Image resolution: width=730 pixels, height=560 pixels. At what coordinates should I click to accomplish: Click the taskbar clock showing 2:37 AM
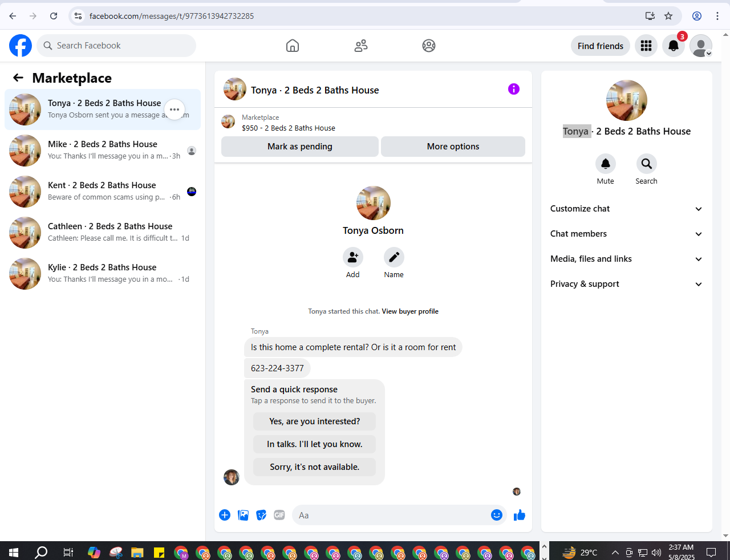pyautogui.click(x=681, y=552)
